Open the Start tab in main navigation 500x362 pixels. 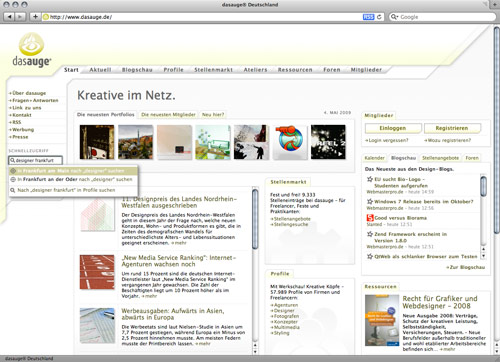pyautogui.click(x=71, y=70)
